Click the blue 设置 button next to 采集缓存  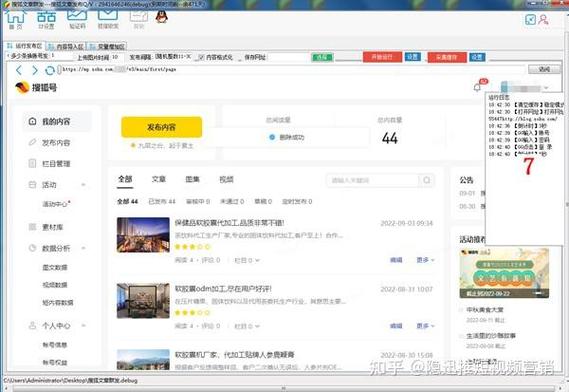pyautogui.click(x=477, y=57)
